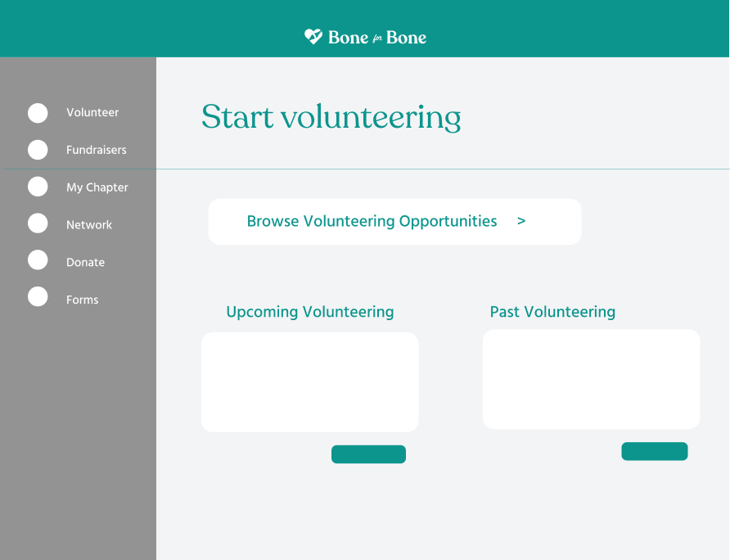Click the circle icon beside My Chapter

(x=38, y=187)
